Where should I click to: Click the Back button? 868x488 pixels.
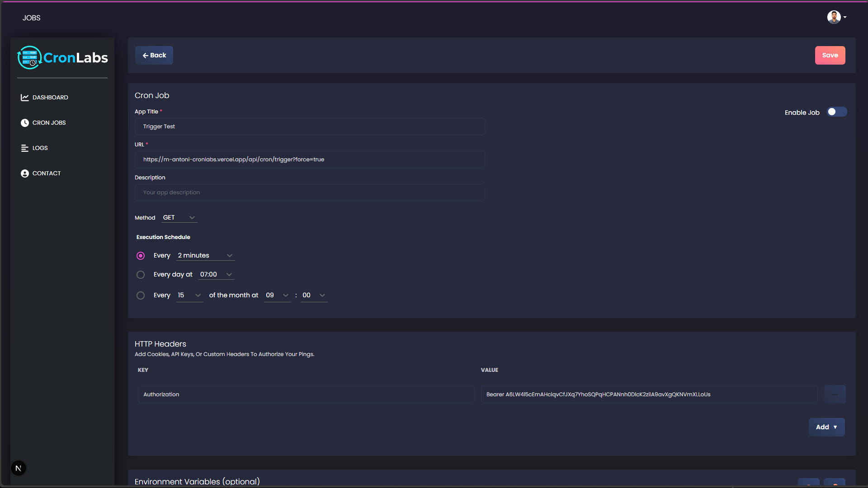(x=154, y=56)
